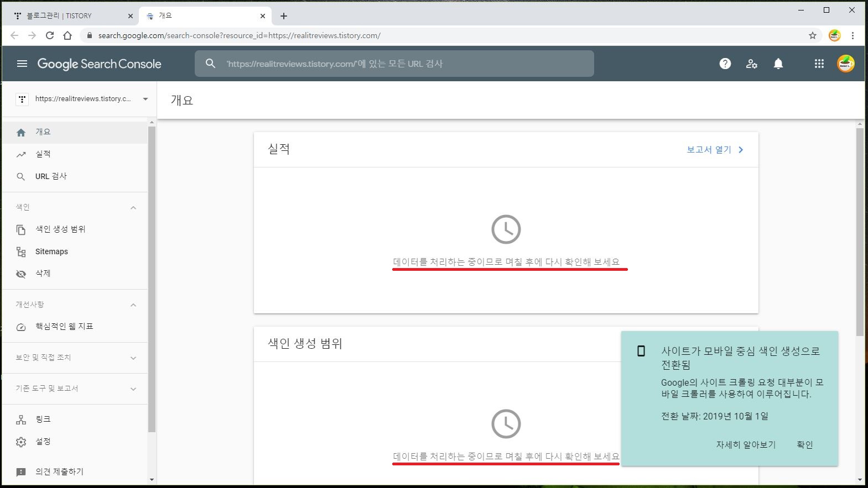Viewport: 868px width, 488px height.
Task: Open the Chrome three-dot menu
Action: coord(853,35)
